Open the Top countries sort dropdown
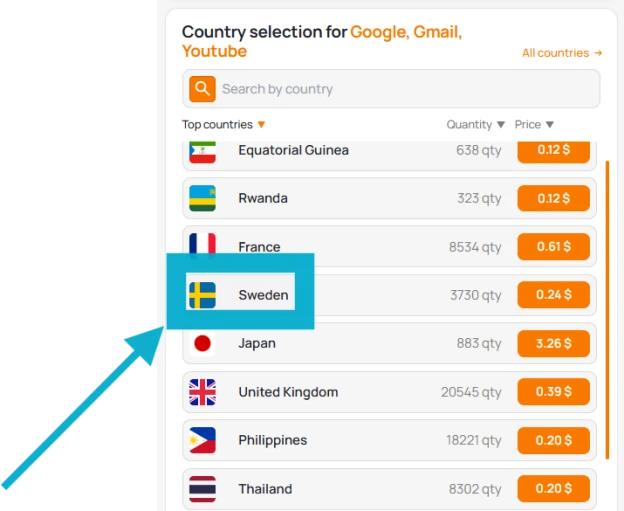Image resolution: width=624 pixels, height=511 pixels. point(223,125)
